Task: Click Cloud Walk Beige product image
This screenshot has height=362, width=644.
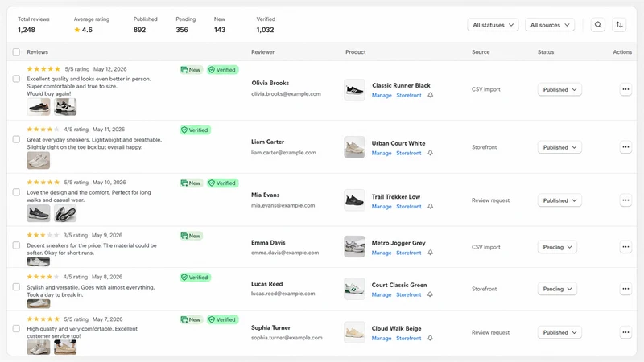Action: [x=354, y=332]
